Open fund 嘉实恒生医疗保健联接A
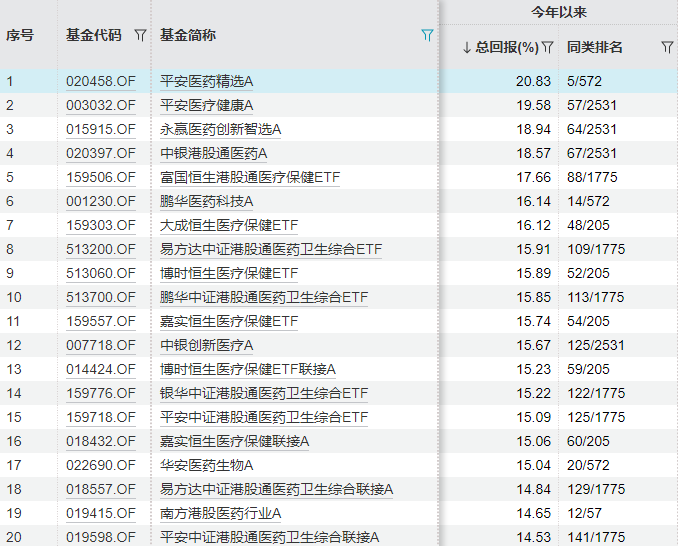The image size is (678, 546). 234,441
